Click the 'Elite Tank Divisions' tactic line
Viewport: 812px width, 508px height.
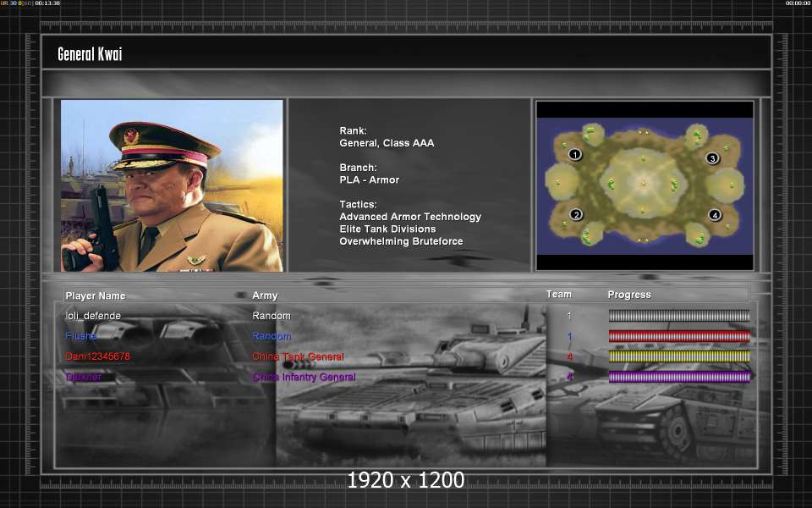pyautogui.click(x=387, y=229)
